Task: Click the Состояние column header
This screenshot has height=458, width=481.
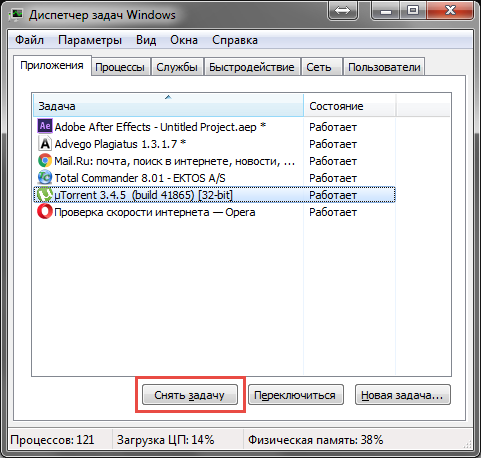Action: click(350, 106)
